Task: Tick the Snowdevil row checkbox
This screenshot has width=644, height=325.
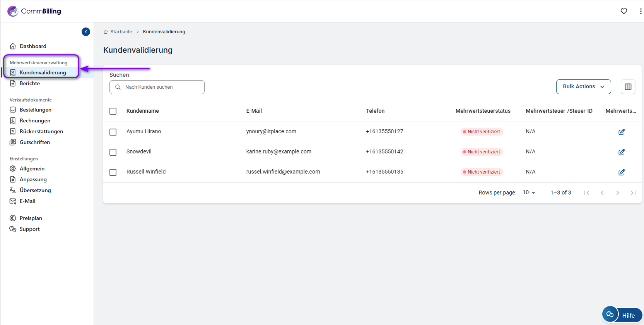Action: tap(113, 152)
